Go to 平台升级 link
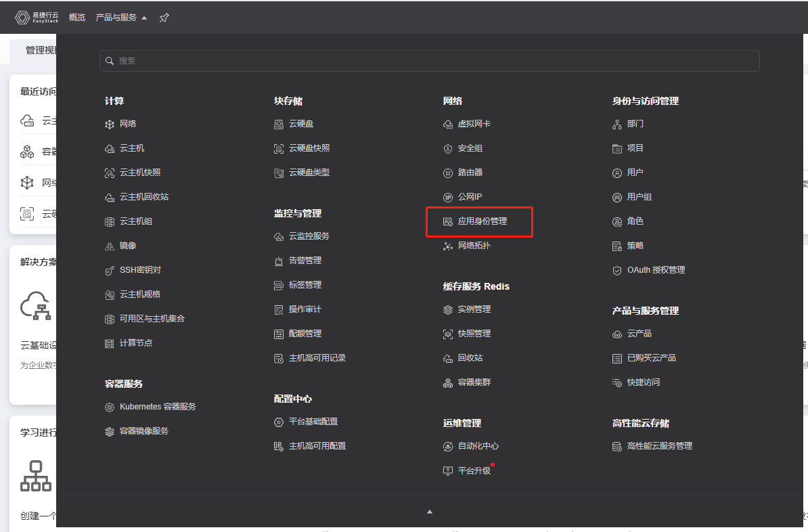The width and height of the screenshot is (808, 532). pyautogui.click(x=474, y=470)
